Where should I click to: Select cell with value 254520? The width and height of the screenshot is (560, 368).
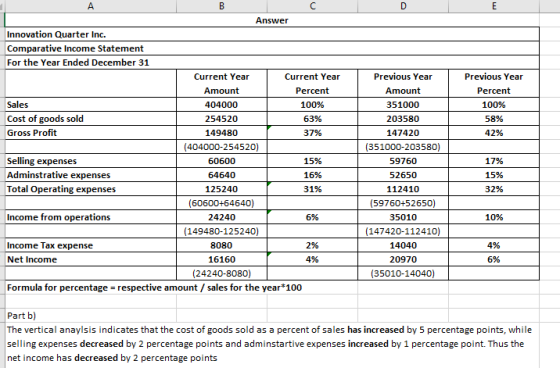[222, 118]
